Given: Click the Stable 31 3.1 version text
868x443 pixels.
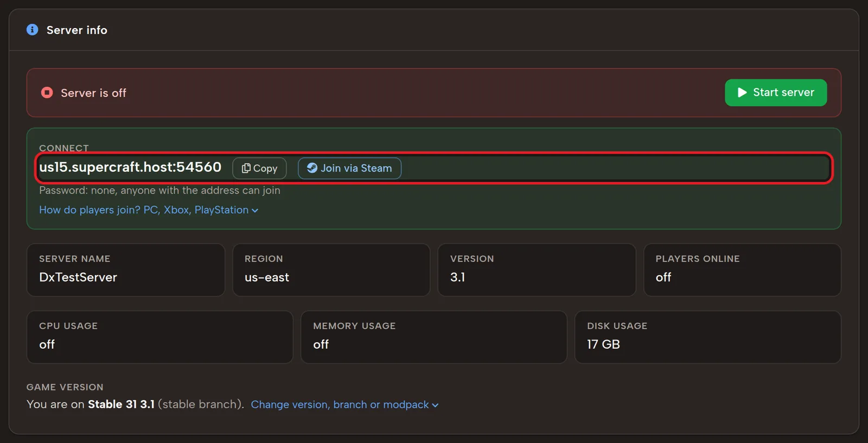Looking at the screenshot, I should pos(121,405).
